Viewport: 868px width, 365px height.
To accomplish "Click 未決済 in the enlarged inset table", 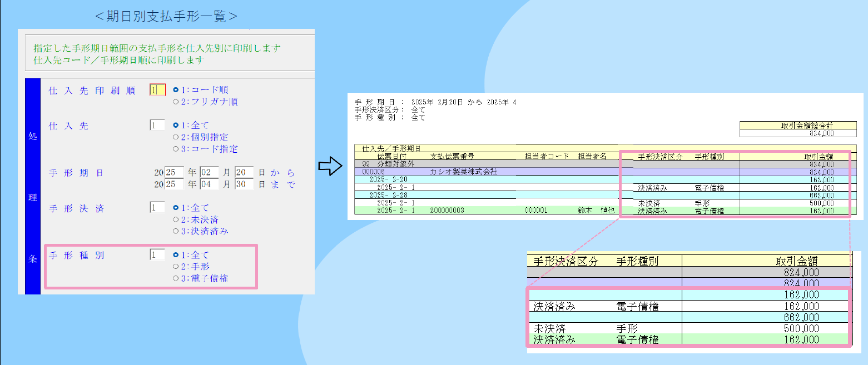I will 549,328.
